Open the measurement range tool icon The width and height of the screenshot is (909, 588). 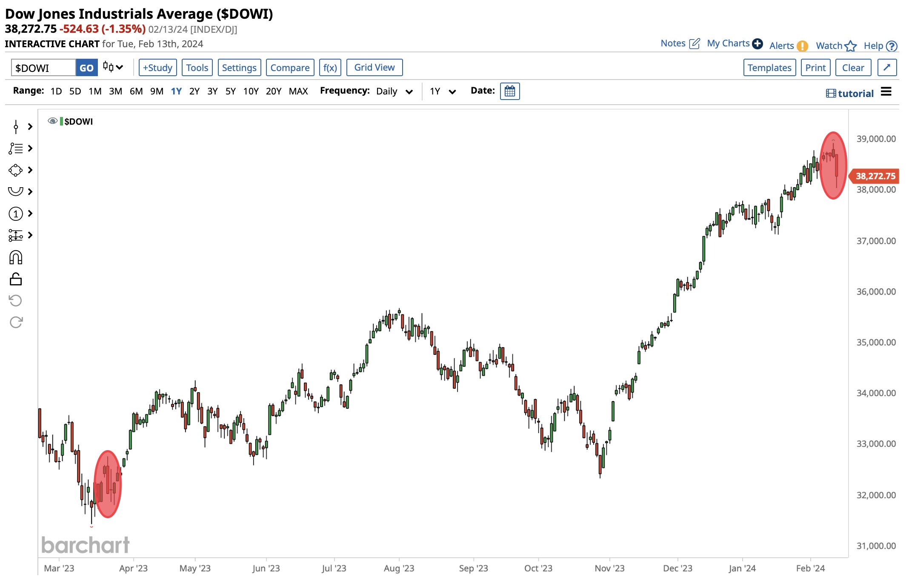tap(16, 235)
